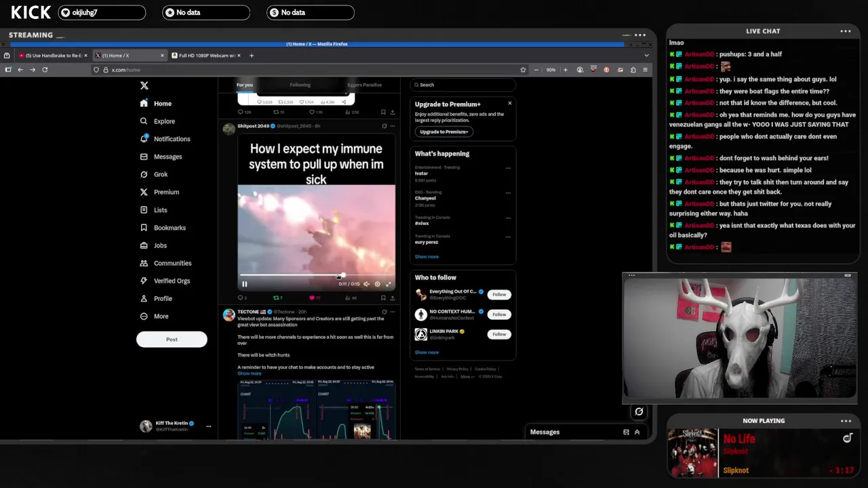Image resolution: width=868 pixels, height=488 pixels.
Task: Click the white Post button
Action: coord(172,340)
